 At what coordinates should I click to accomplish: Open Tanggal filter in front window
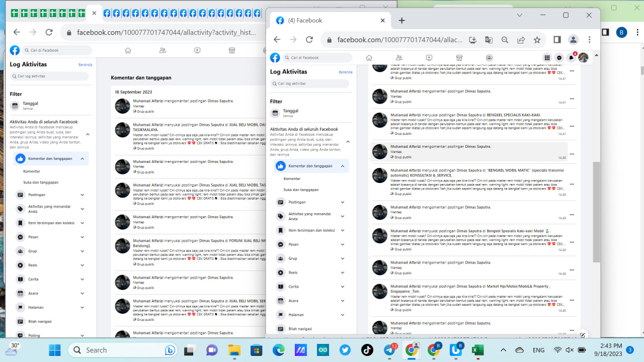311,113
